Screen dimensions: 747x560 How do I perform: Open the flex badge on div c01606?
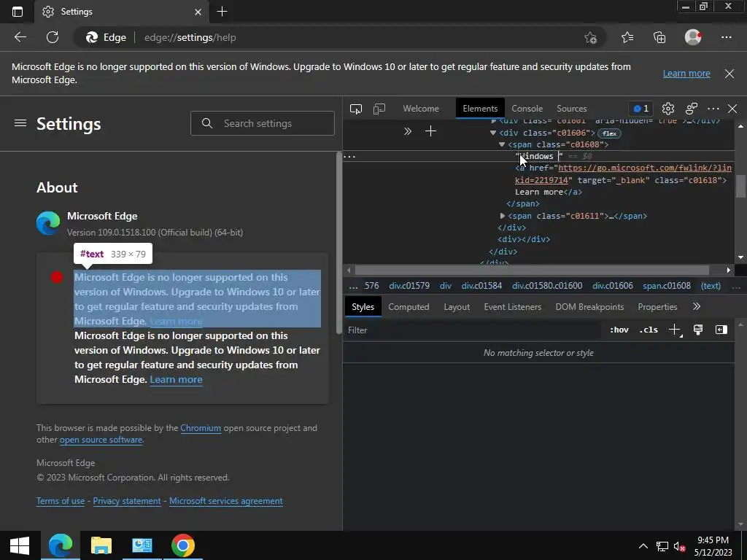pos(609,133)
